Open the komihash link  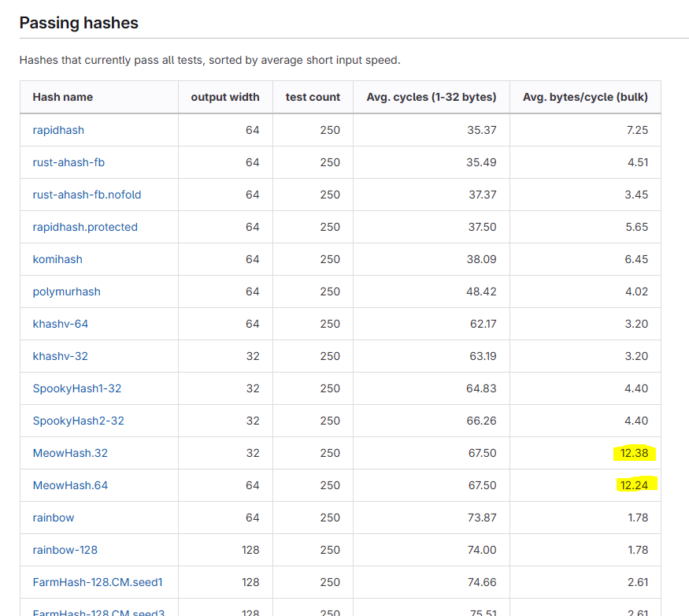[57, 259]
